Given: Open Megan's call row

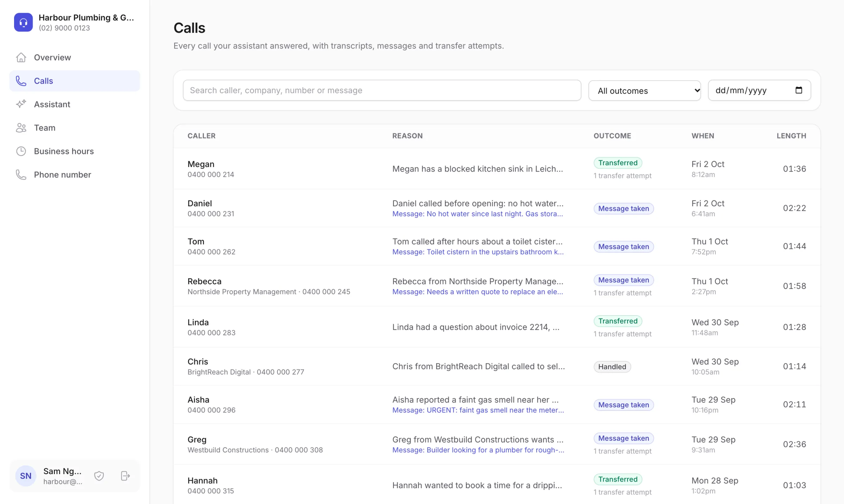Looking at the screenshot, I should [x=497, y=169].
